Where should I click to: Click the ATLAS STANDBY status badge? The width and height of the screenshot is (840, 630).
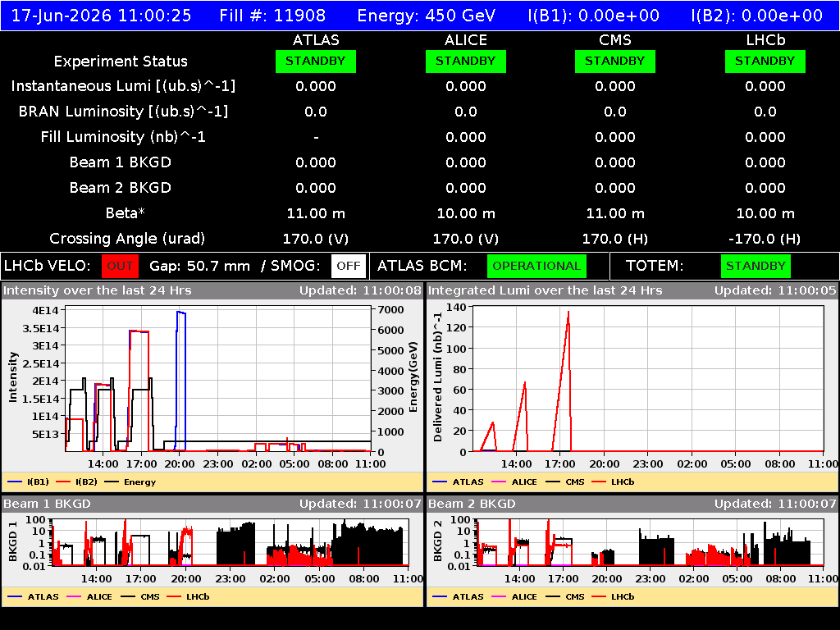[x=316, y=61]
